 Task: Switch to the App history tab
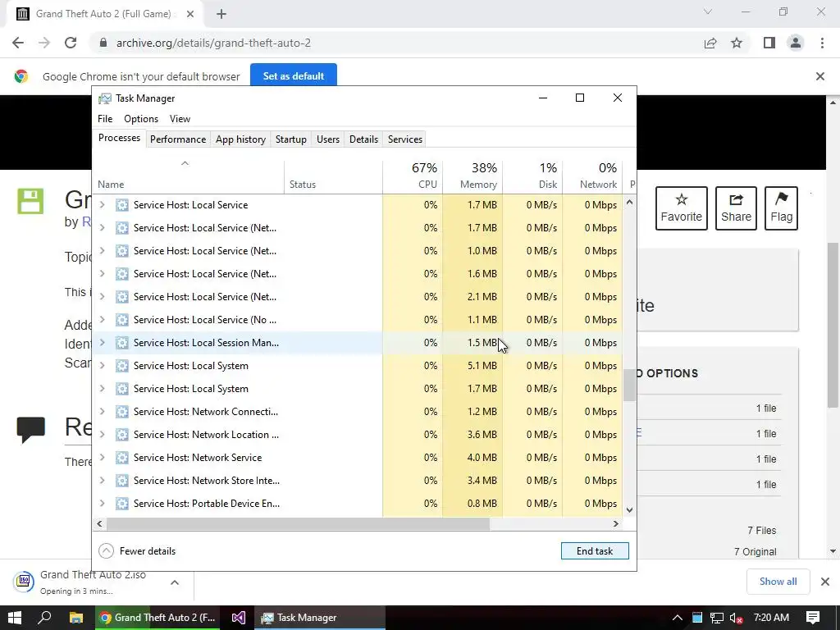(240, 139)
